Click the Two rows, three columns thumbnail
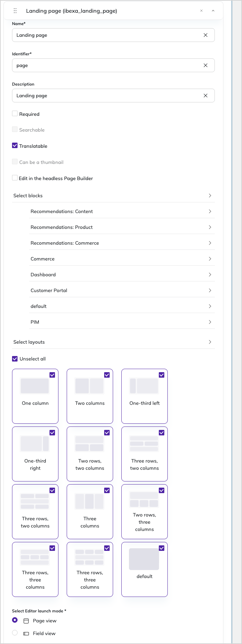242x644 pixels. point(144,500)
